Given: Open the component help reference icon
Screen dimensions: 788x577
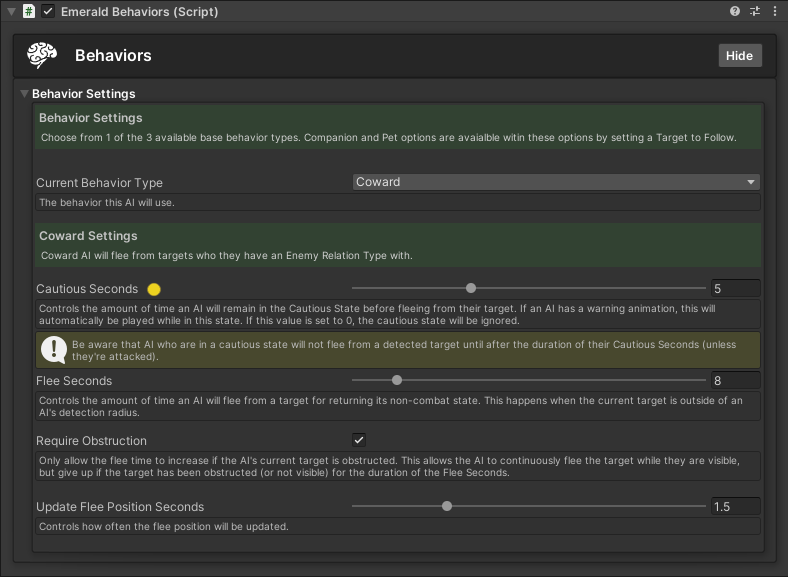Looking at the screenshot, I should [x=735, y=12].
